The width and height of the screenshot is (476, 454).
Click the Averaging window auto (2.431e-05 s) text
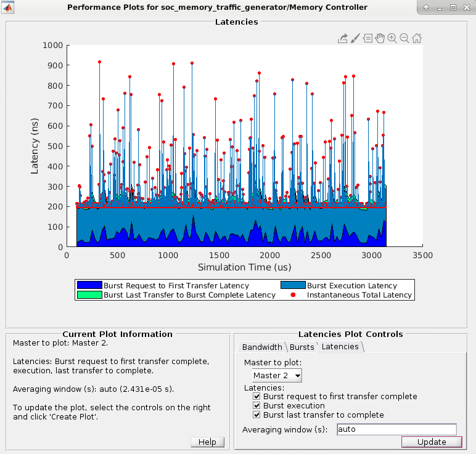tap(94, 389)
